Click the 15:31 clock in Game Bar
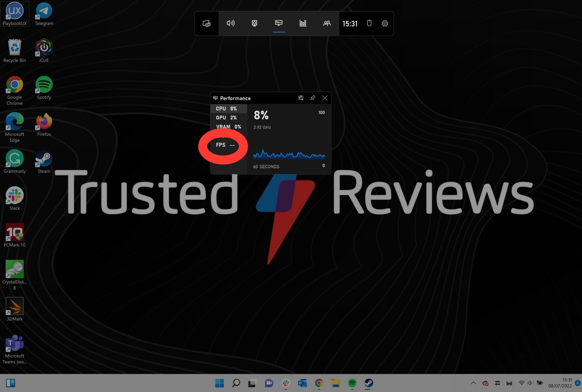This screenshot has width=582, height=392. tap(350, 24)
